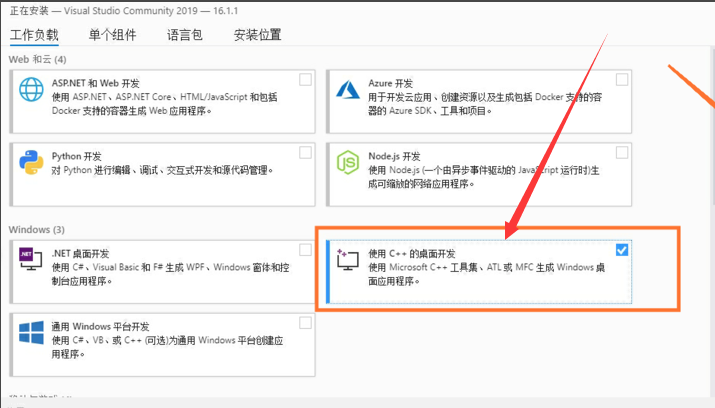The width and height of the screenshot is (715, 408).
Task: Select the Python 开发 title text
Action: click(76, 156)
